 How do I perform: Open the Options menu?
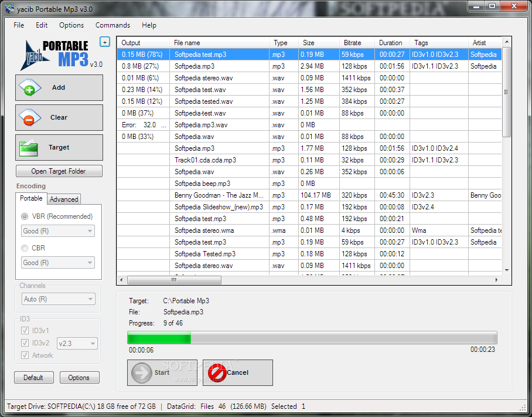click(x=71, y=25)
